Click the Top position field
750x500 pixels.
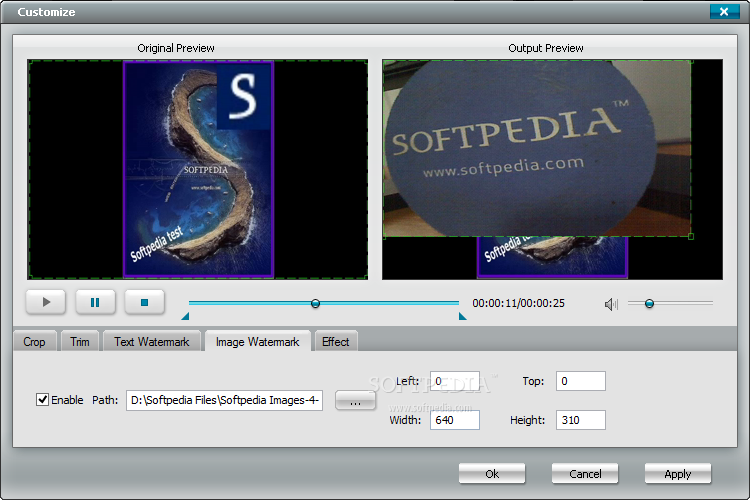581,381
